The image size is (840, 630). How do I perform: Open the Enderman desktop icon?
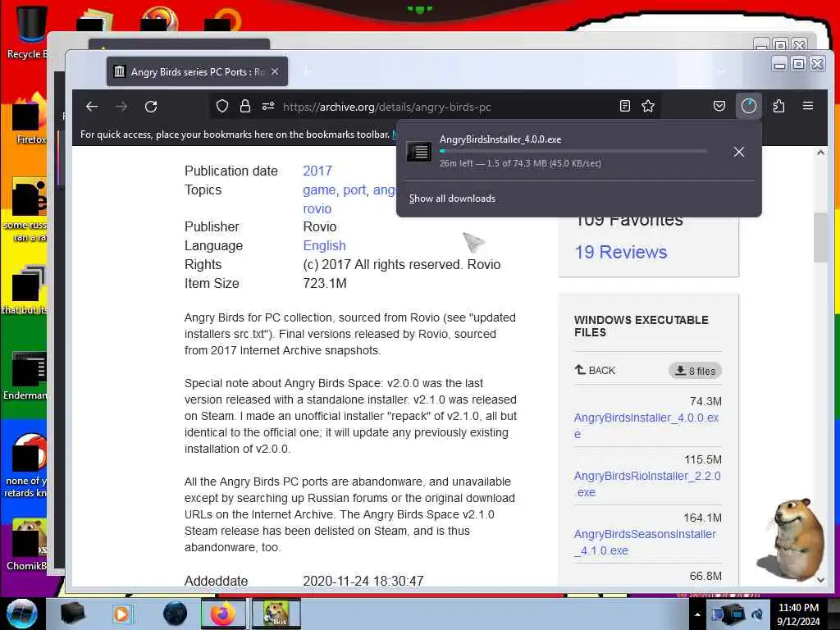25,375
